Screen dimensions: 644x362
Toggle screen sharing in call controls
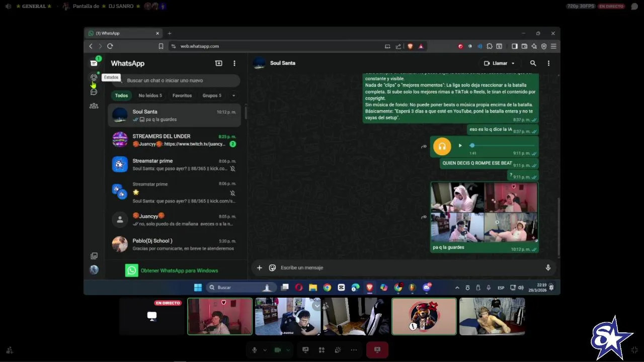click(305, 350)
